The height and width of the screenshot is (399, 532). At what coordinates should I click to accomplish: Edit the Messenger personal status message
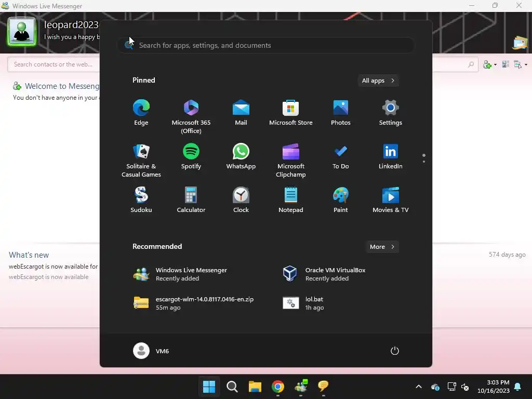(x=72, y=37)
